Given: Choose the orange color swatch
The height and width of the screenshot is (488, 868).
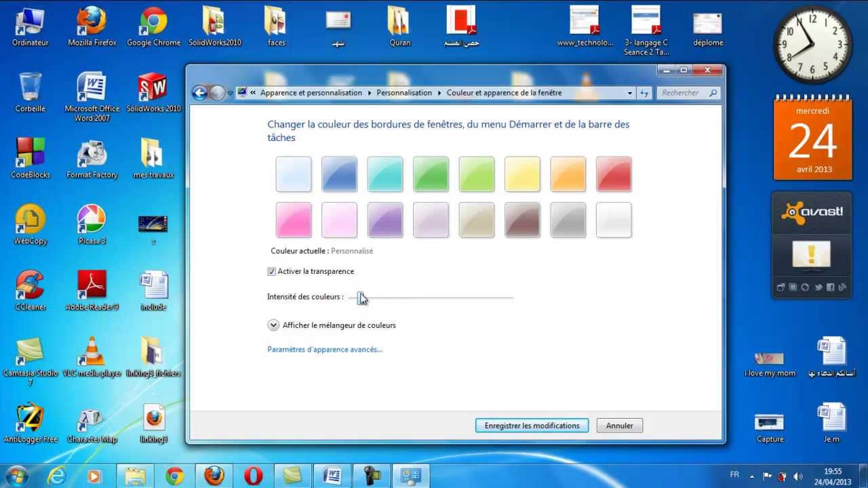Looking at the screenshot, I should tap(568, 174).
